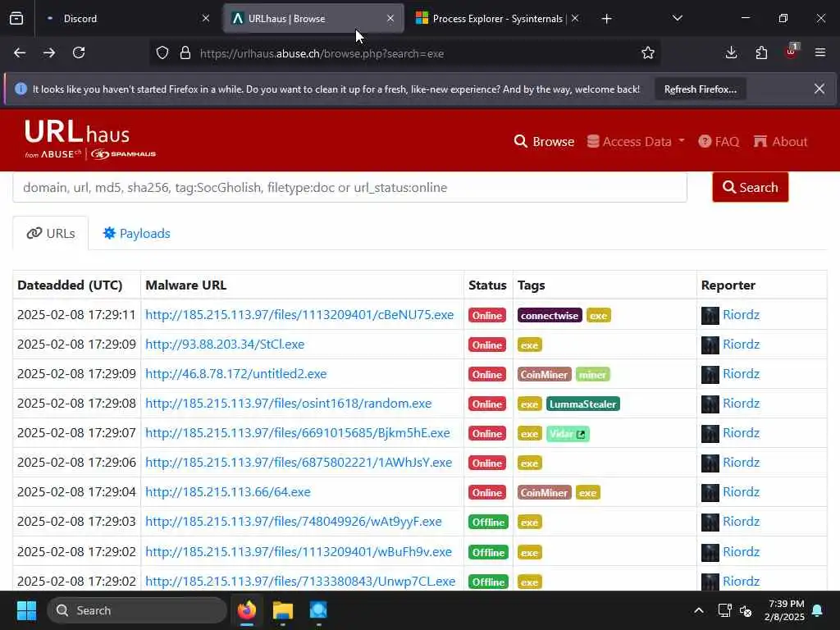The image size is (840, 630).
Task: Click Online status of StCl.exe row
Action: (487, 345)
